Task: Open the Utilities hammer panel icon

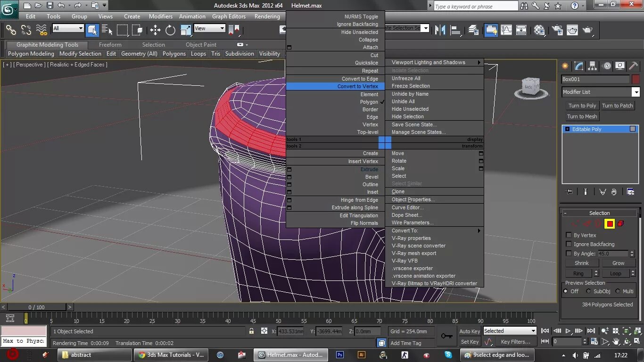Action: click(x=634, y=66)
